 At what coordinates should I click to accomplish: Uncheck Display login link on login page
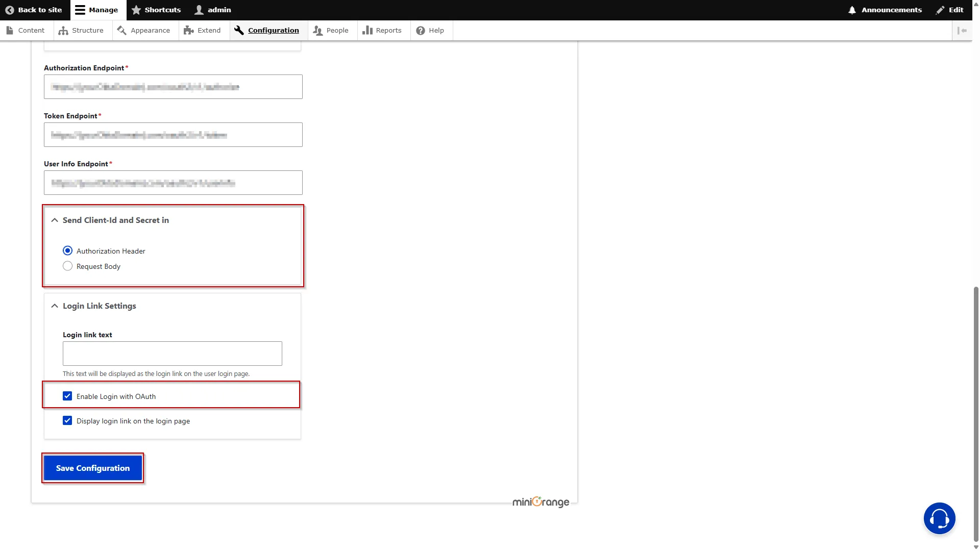pyautogui.click(x=67, y=420)
